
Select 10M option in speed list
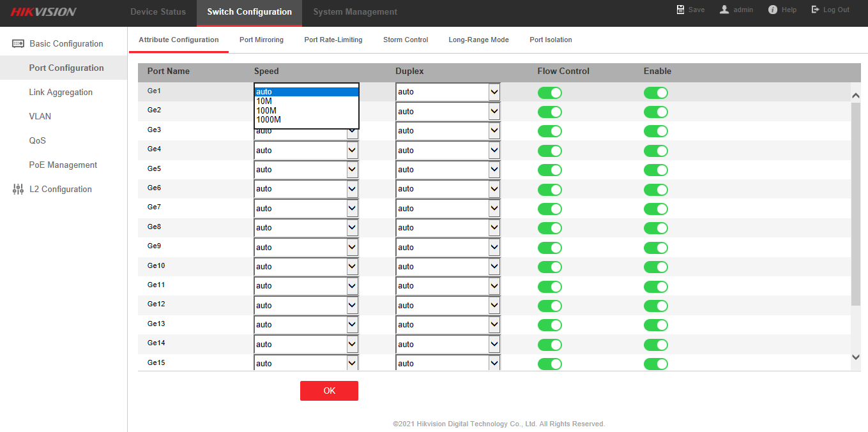pyautogui.click(x=264, y=101)
